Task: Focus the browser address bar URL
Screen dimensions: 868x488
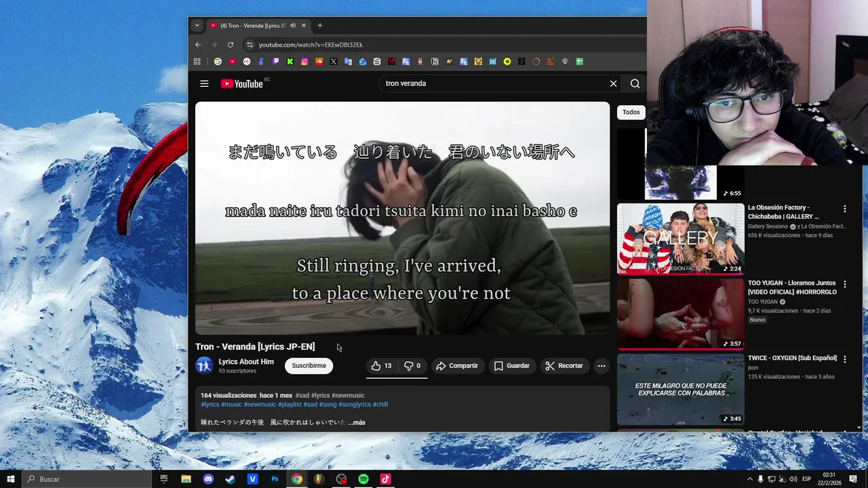Action: tap(311, 45)
